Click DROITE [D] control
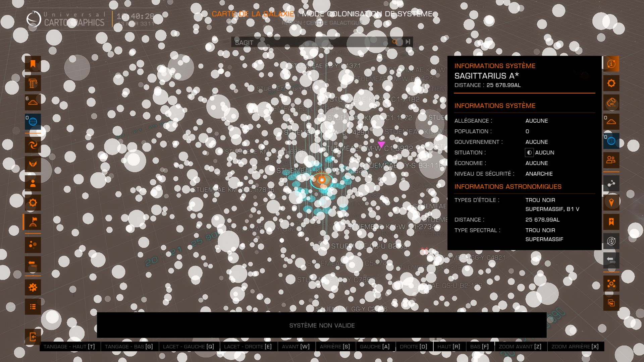 pos(414,347)
